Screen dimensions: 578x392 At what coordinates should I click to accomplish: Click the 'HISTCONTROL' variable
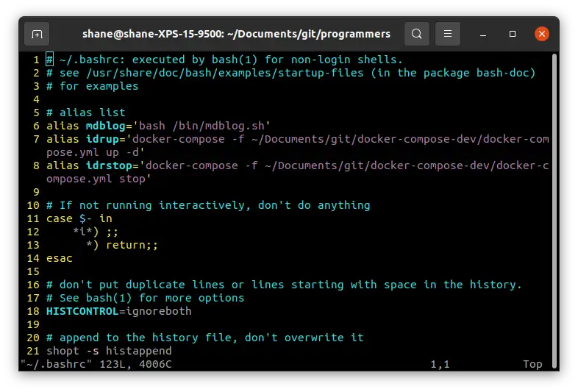click(x=82, y=311)
